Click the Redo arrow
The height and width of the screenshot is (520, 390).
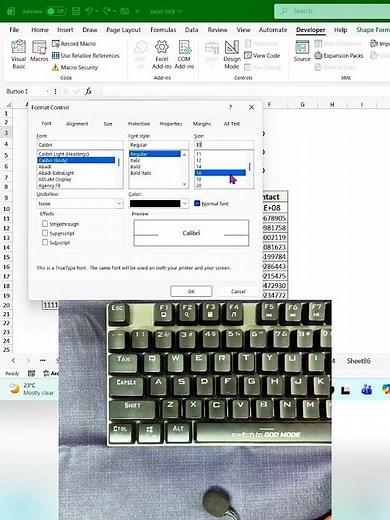pyautogui.click(x=107, y=11)
